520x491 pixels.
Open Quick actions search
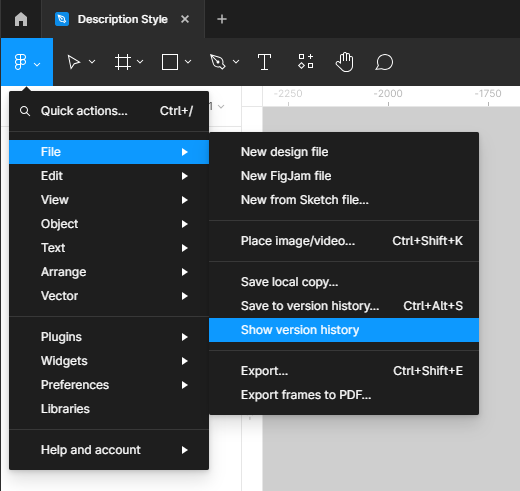109,111
